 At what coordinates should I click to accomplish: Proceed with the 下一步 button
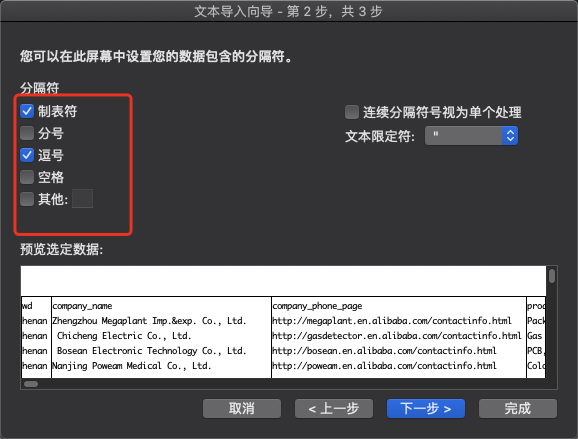point(426,408)
